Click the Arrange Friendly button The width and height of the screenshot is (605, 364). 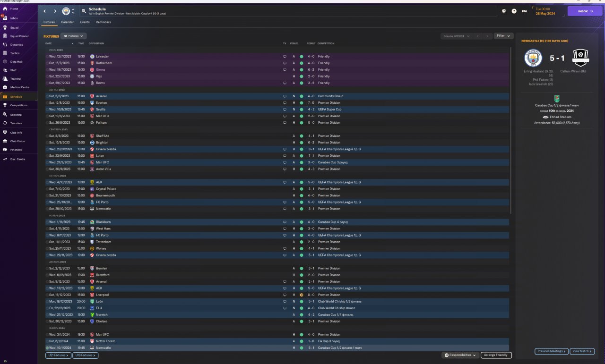coord(496,355)
